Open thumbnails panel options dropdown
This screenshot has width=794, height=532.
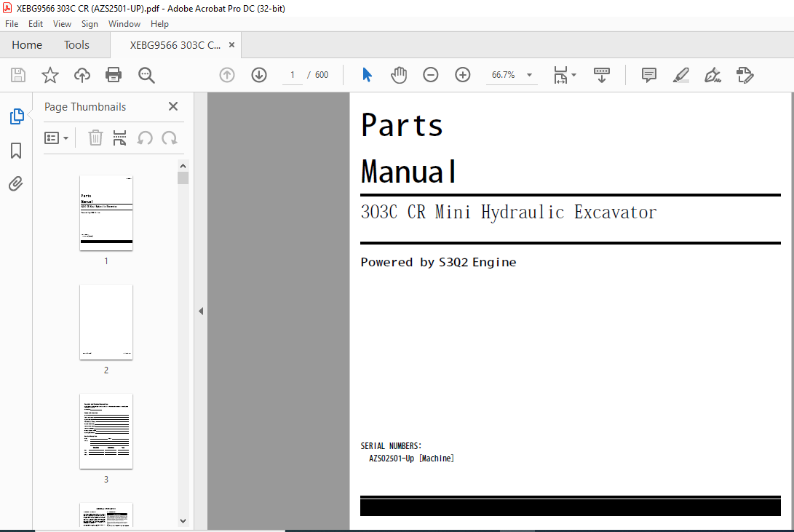point(56,138)
